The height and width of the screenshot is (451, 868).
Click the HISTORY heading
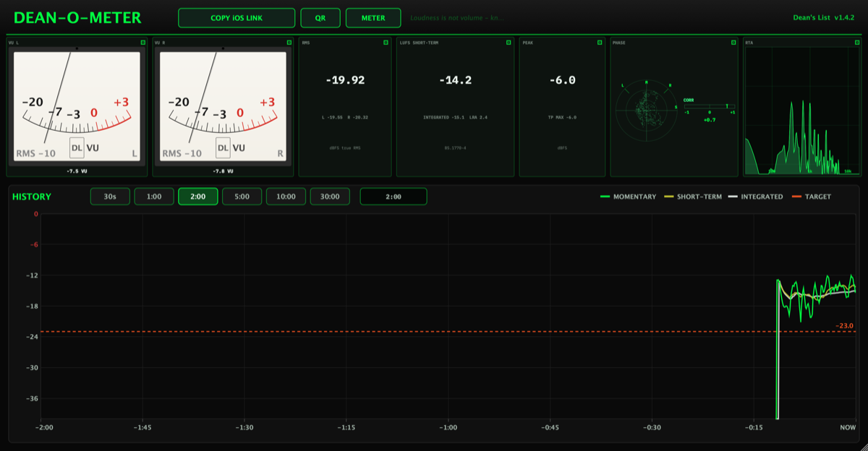coord(32,197)
